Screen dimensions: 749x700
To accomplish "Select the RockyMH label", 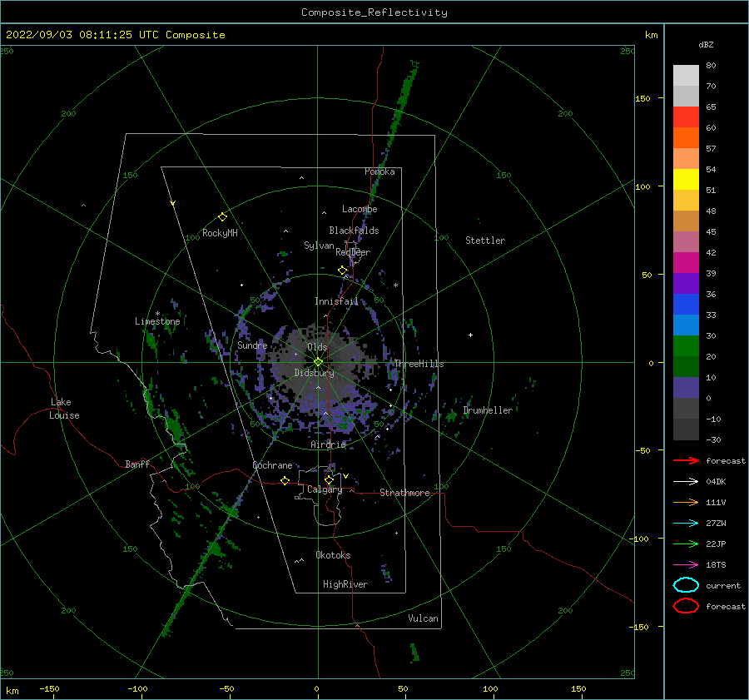I will [x=220, y=233].
